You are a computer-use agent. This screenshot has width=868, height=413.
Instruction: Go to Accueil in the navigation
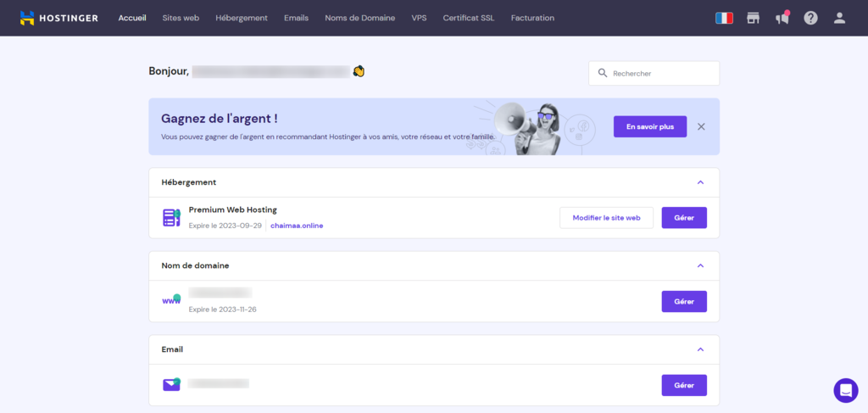click(x=132, y=18)
